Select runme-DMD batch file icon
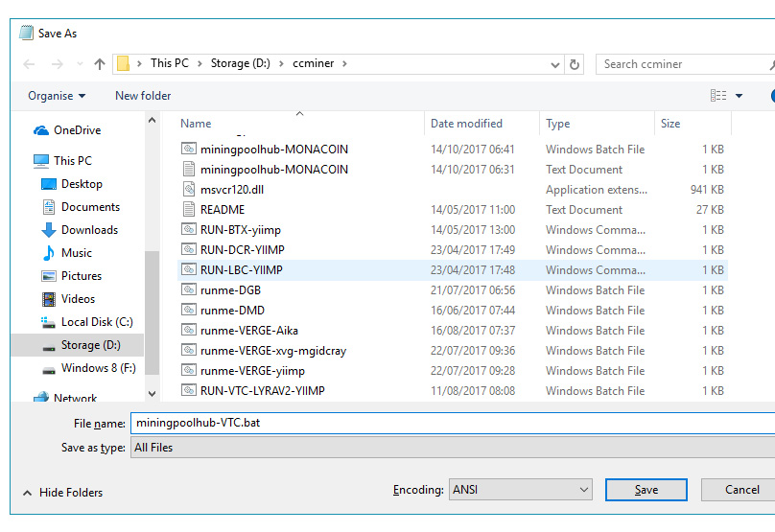 (188, 310)
